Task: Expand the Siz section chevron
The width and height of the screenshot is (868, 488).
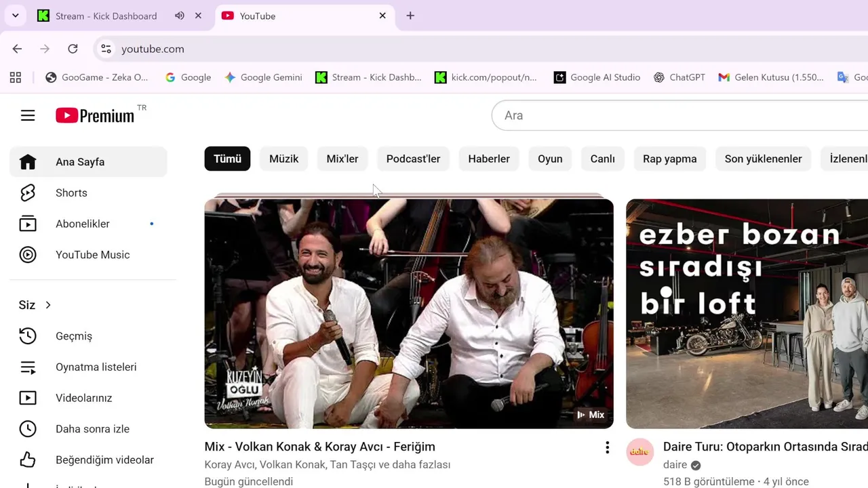Action: pyautogui.click(x=48, y=305)
